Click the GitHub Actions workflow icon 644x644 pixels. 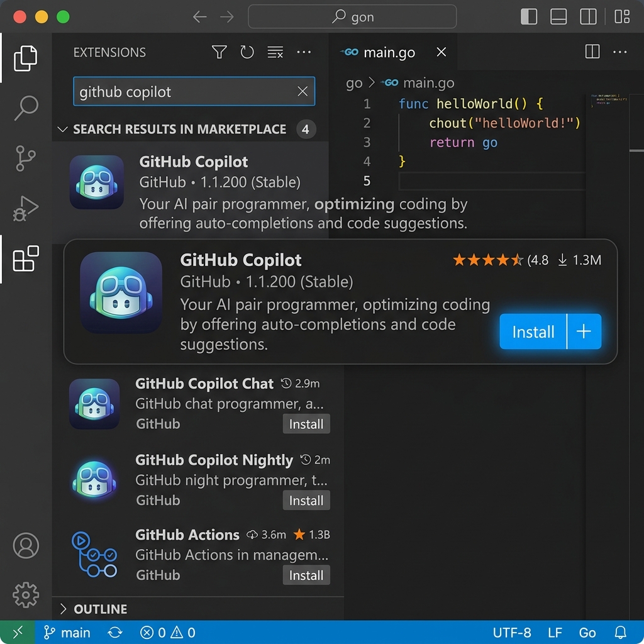pyautogui.click(x=94, y=554)
